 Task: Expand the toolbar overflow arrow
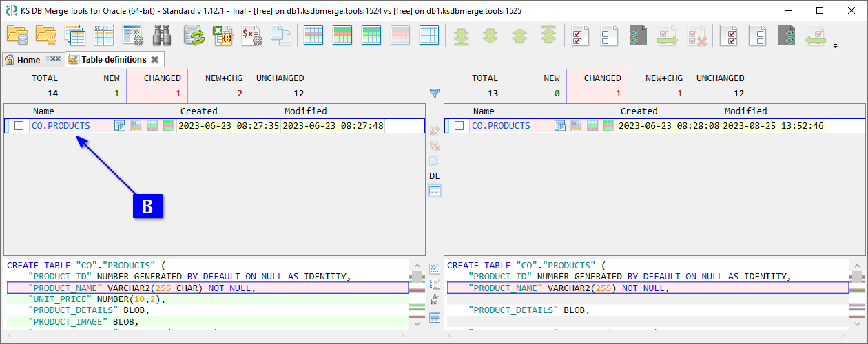836,47
